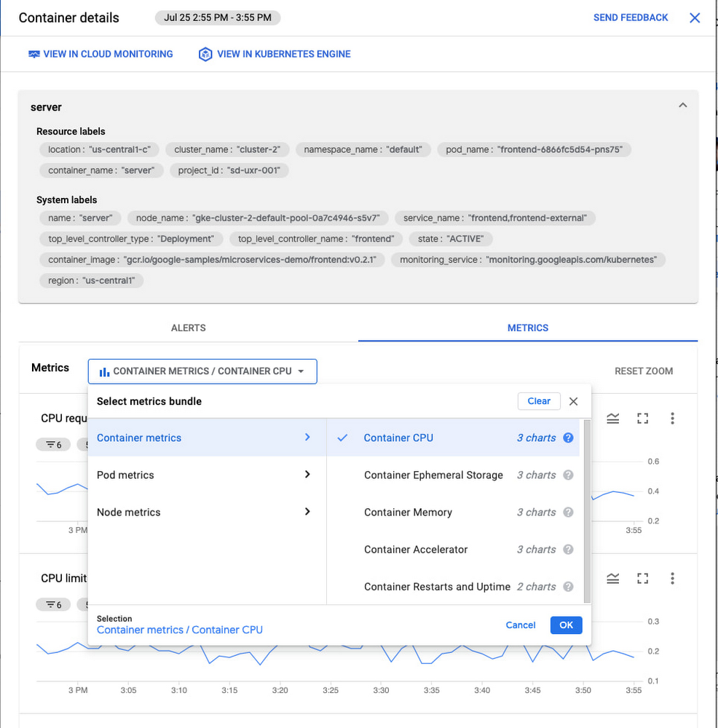Click the container_name server chip

[x=101, y=170]
